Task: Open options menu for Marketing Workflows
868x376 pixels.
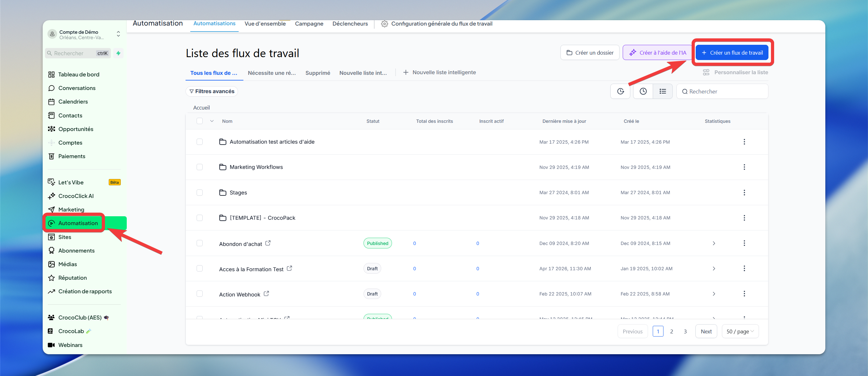Action: [x=744, y=167]
